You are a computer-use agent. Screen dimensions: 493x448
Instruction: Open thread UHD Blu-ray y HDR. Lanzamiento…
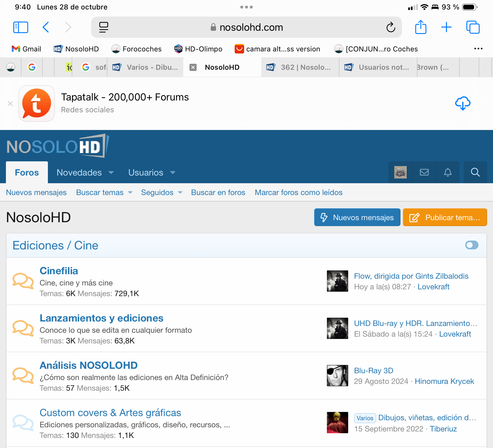point(416,323)
